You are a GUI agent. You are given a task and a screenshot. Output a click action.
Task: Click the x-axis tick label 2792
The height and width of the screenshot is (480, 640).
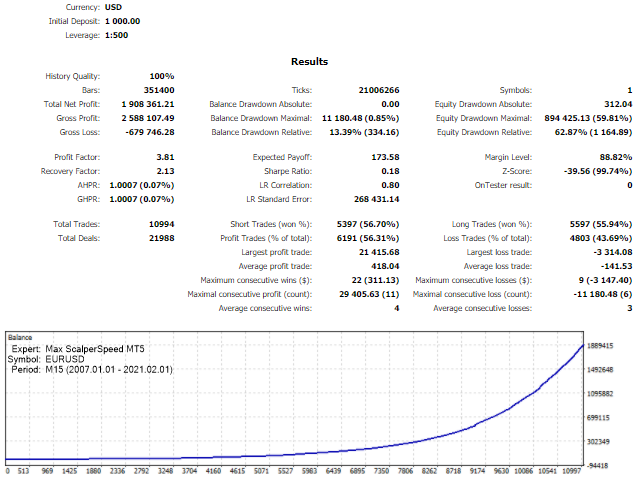pyautogui.click(x=141, y=471)
